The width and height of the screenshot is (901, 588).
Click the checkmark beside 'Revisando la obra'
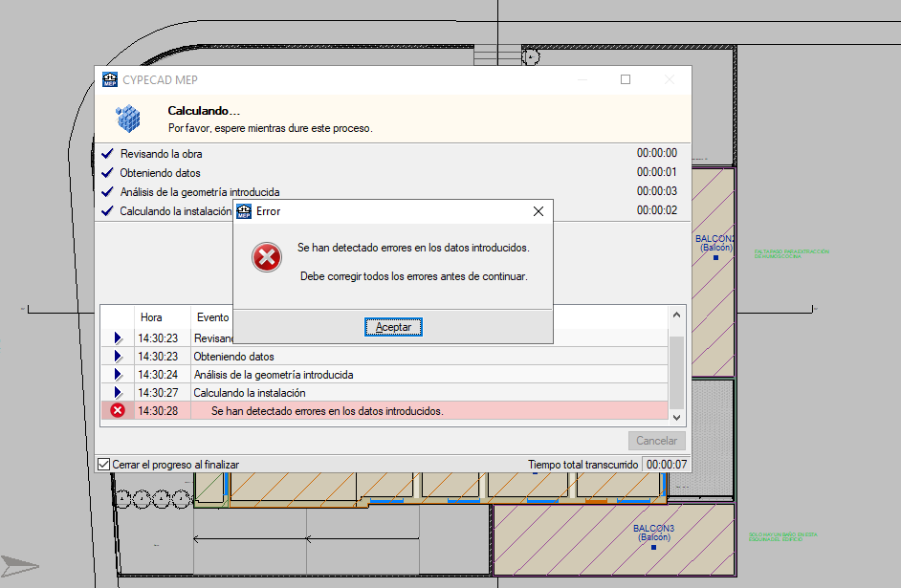pyautogui.click(x=107, y=153)
